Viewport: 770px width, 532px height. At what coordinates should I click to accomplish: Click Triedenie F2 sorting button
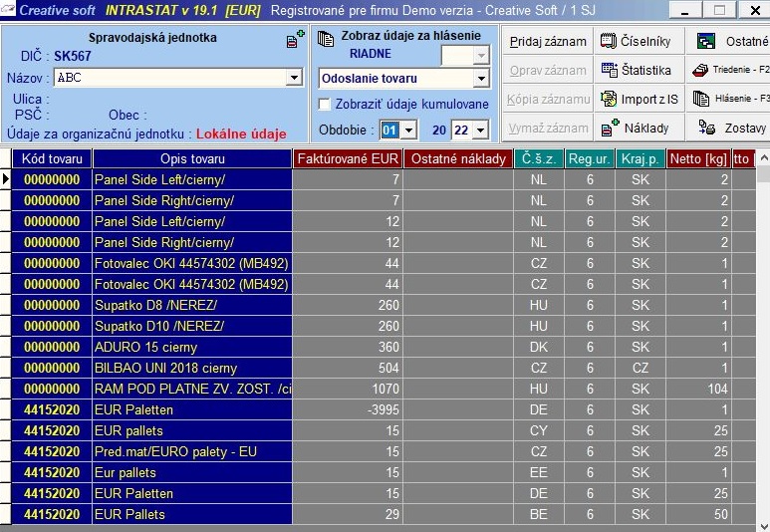(730, 71)
